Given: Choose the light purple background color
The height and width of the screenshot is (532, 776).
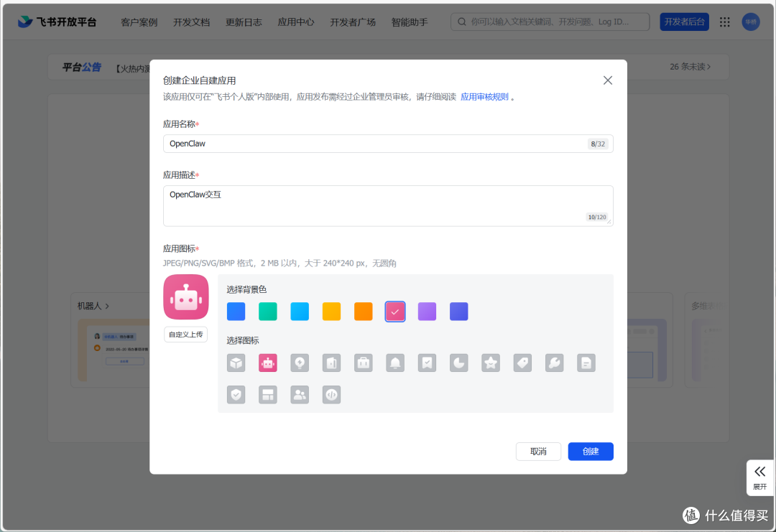Looking at the screenshot, I should [427, 312].
